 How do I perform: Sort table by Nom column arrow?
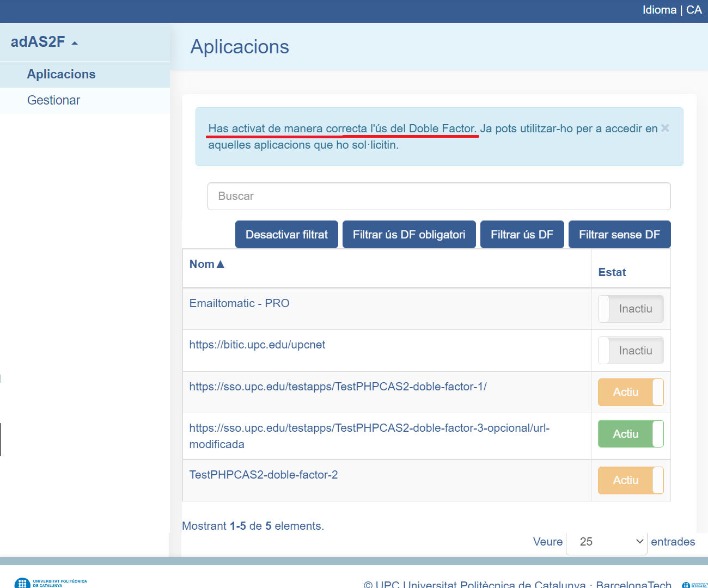(221, 264)
